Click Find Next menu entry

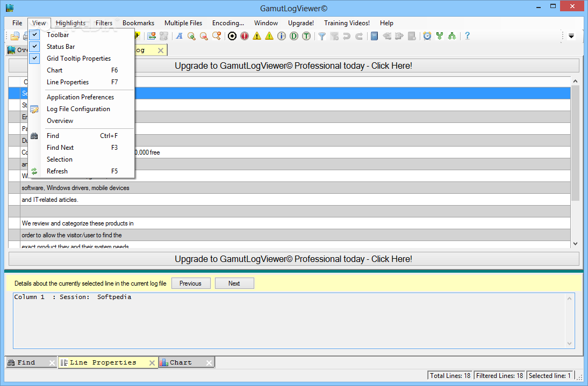point(81,148)
